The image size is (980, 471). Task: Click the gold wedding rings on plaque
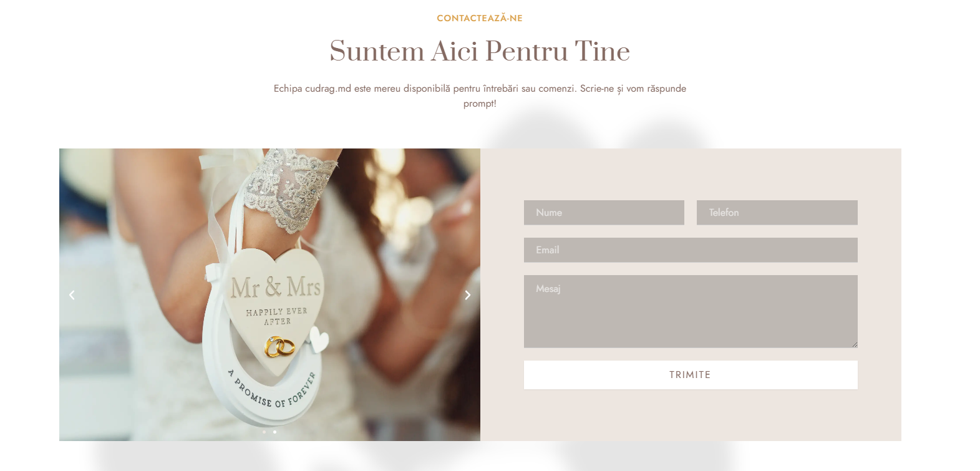[279, 347]
